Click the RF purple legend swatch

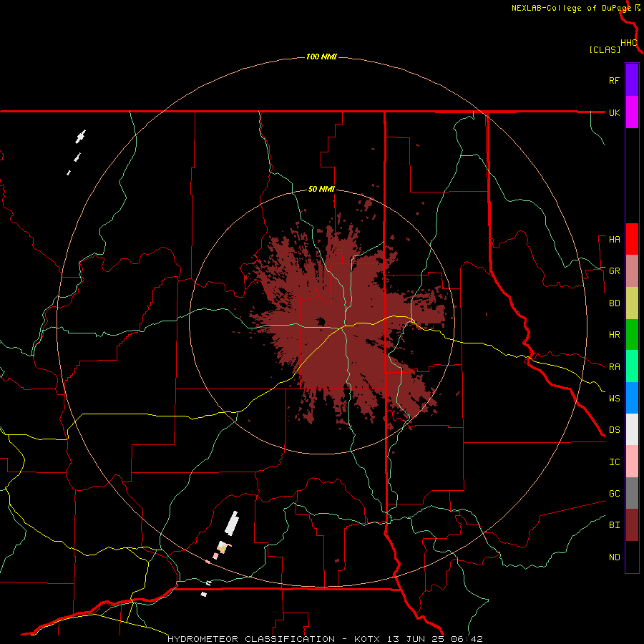[x=632, y=80]
